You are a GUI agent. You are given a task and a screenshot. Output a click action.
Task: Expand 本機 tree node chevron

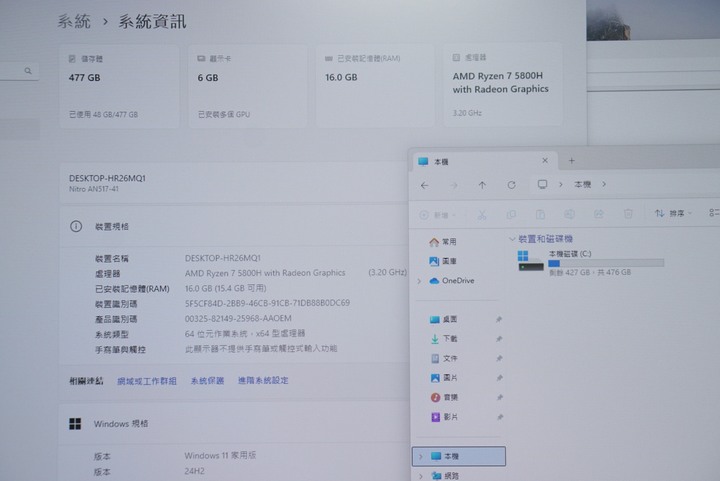point(421,457)
